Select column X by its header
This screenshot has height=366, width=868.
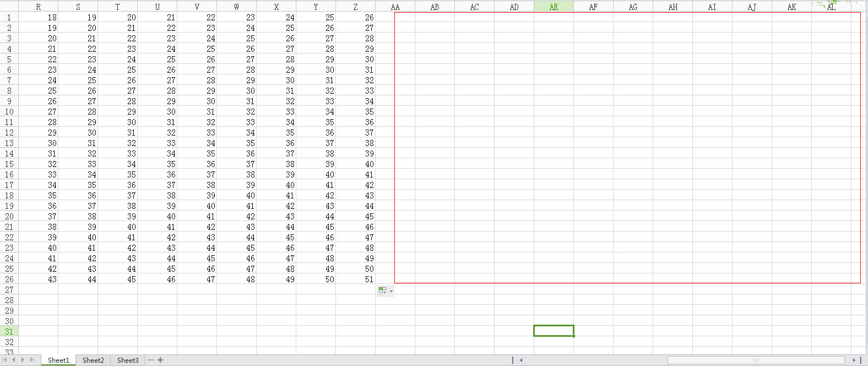click(x=276, y=7)
